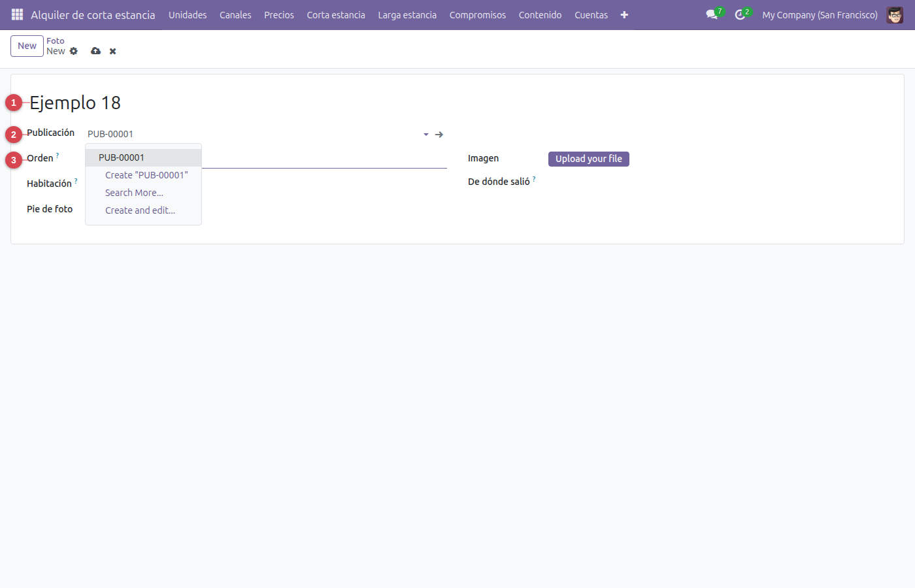Open the chat messages icon with badge 7
Screen dimensions: 915x588
pyautogui.click(x=712, y=14)
